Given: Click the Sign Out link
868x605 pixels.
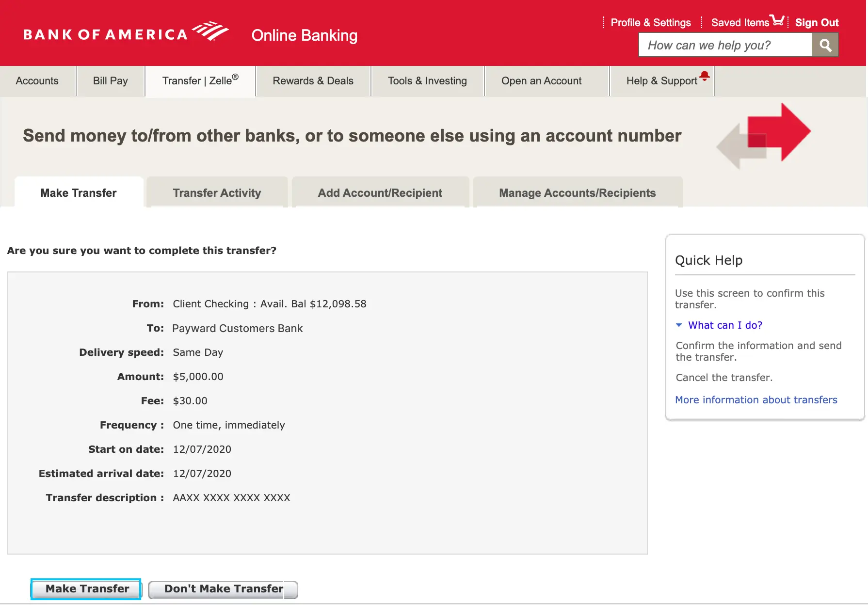Looking at the screenshot, I should (x=817, y=22).
